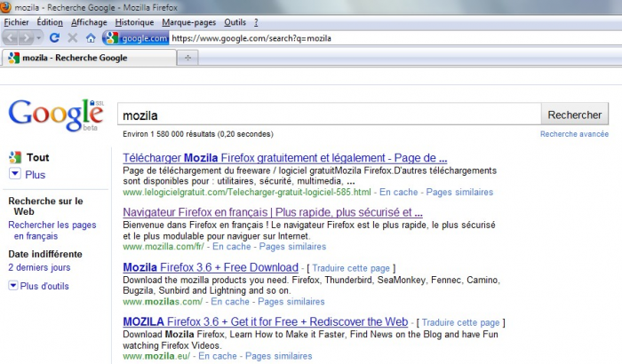Click the Rechercher button

[574, 115]
